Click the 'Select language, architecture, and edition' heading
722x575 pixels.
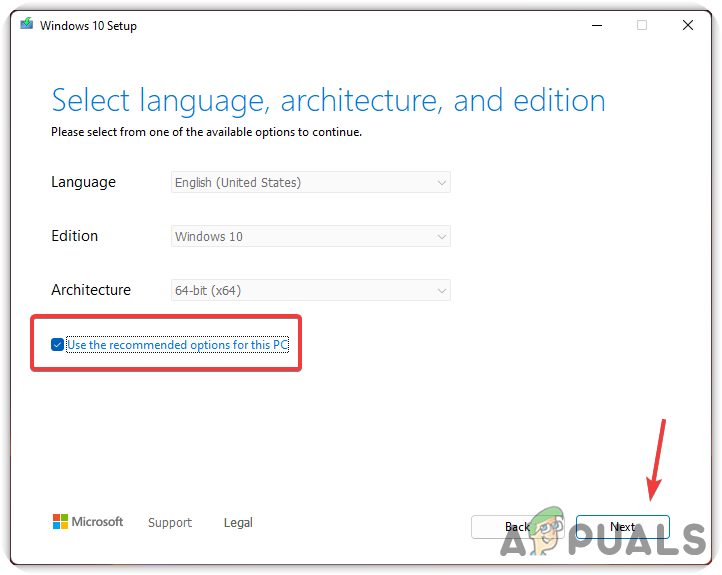(x=328, y=100)
